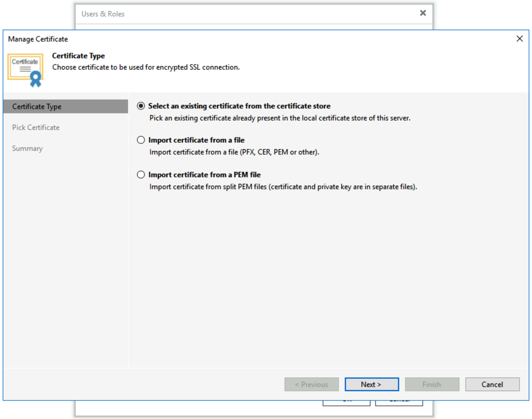The height and width of the screenshot is (419, 532).
Task: Click the SSL connection subtitle text
Action: coord(146,67)
